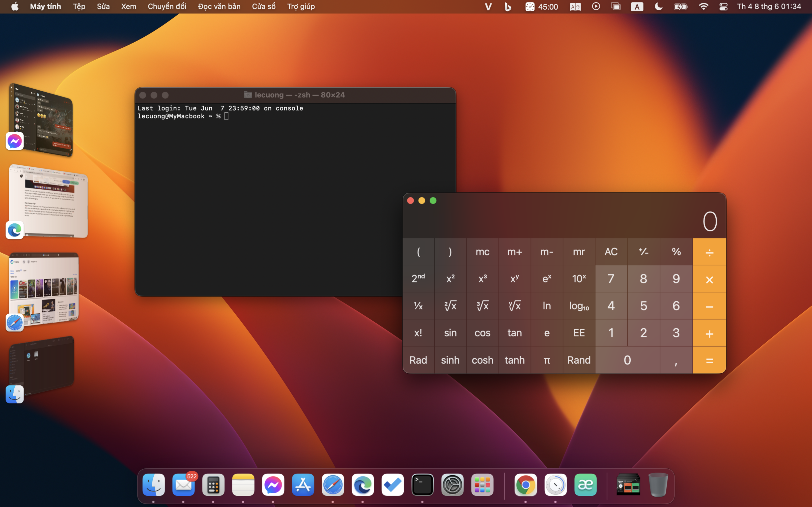
Task: Open the Tệp menu
Action: 79,6
